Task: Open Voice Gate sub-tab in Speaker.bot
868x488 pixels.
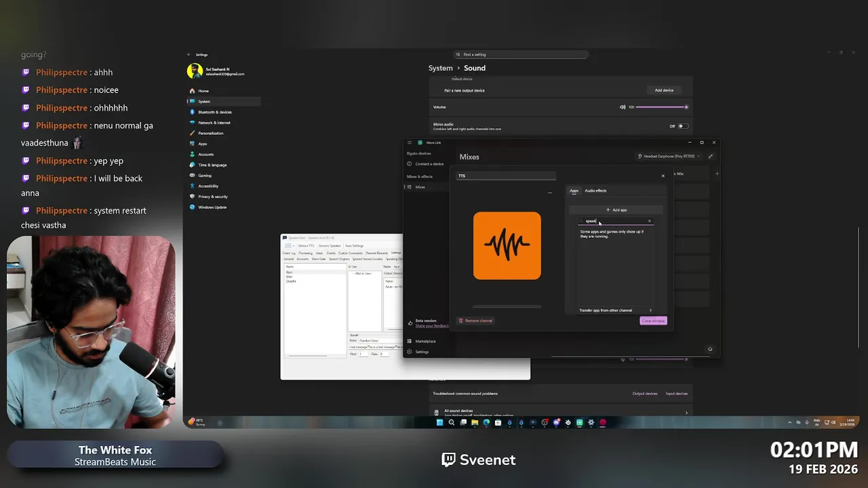Action: click(319, 259)
